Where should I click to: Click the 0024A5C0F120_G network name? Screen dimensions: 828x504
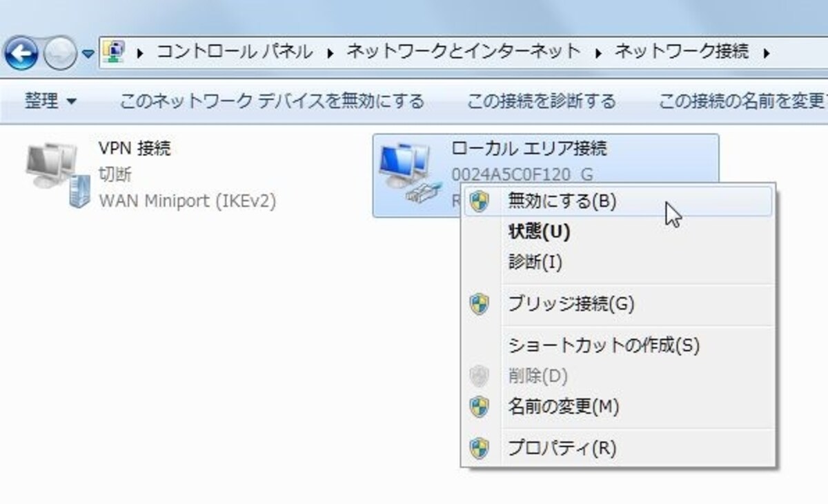click(522, 174)
